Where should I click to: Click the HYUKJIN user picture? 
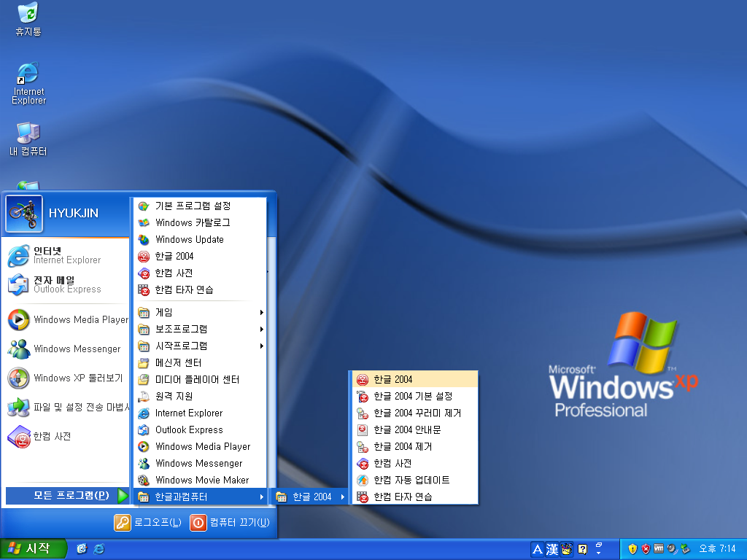click(x=24, y=214)
